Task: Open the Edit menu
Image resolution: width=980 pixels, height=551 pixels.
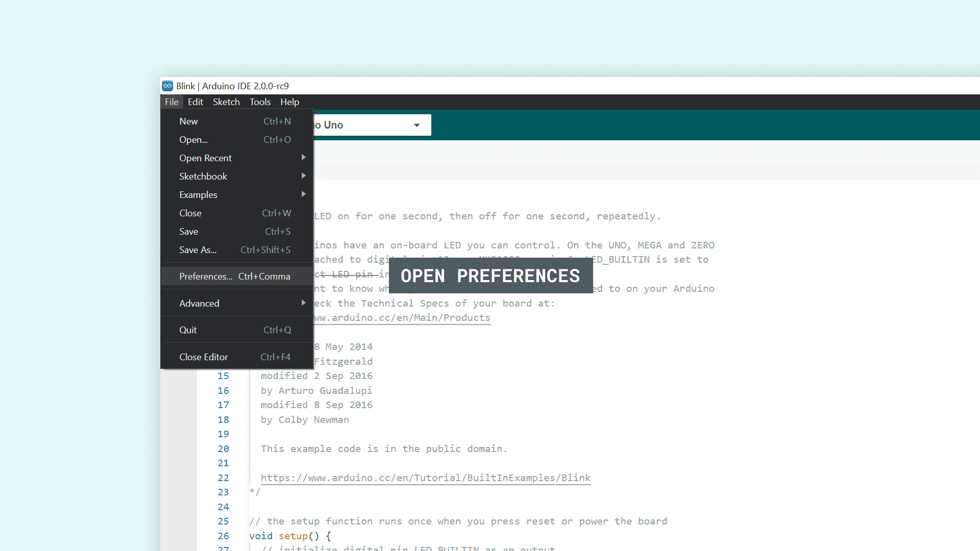Action: [x=195, y=102]
